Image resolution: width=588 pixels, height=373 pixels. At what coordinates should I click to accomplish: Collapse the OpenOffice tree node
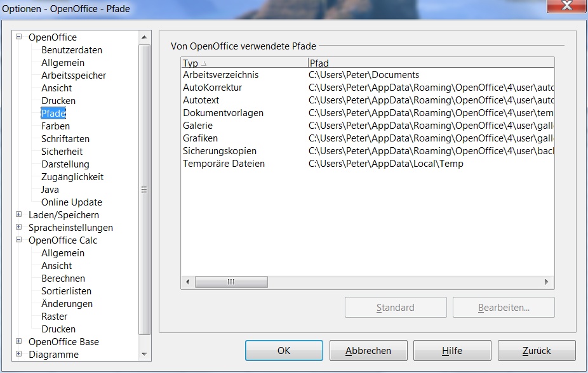coord(19,37)
